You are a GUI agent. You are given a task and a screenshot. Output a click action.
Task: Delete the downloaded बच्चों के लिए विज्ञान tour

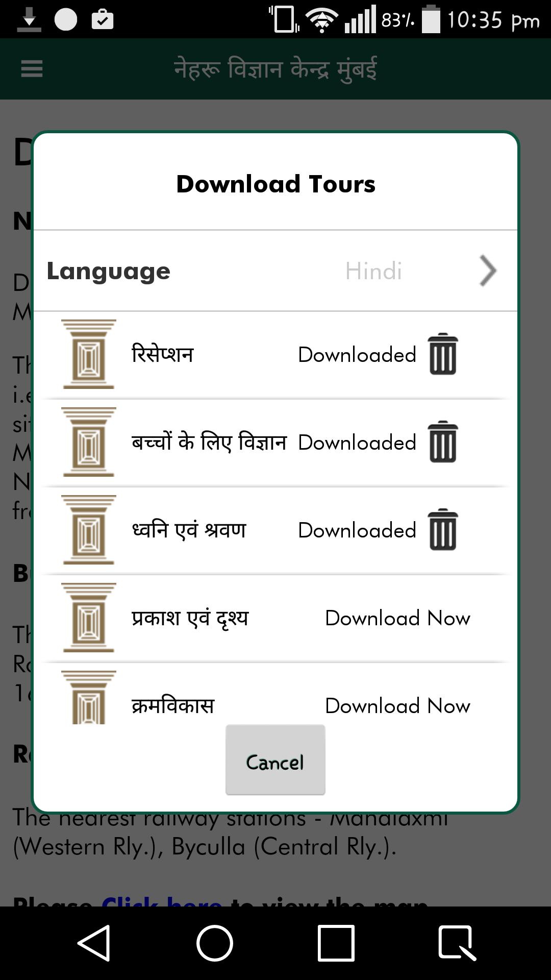tap(443, 442)
